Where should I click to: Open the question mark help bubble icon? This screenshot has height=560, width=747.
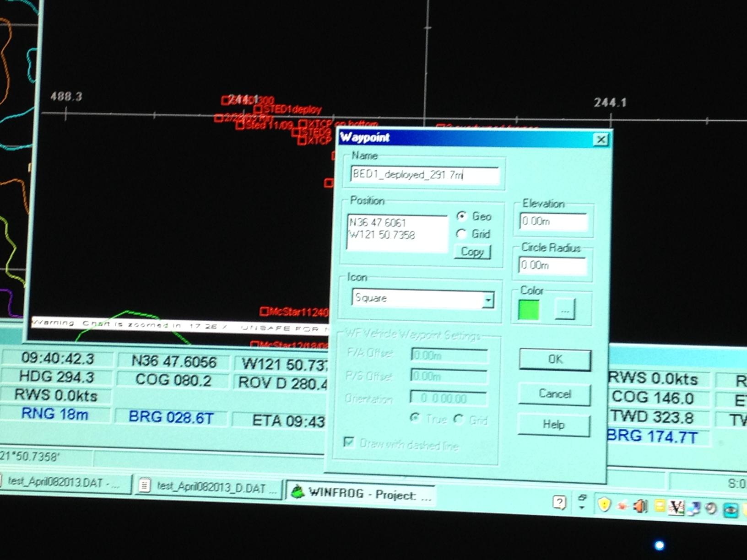[559, 502]
